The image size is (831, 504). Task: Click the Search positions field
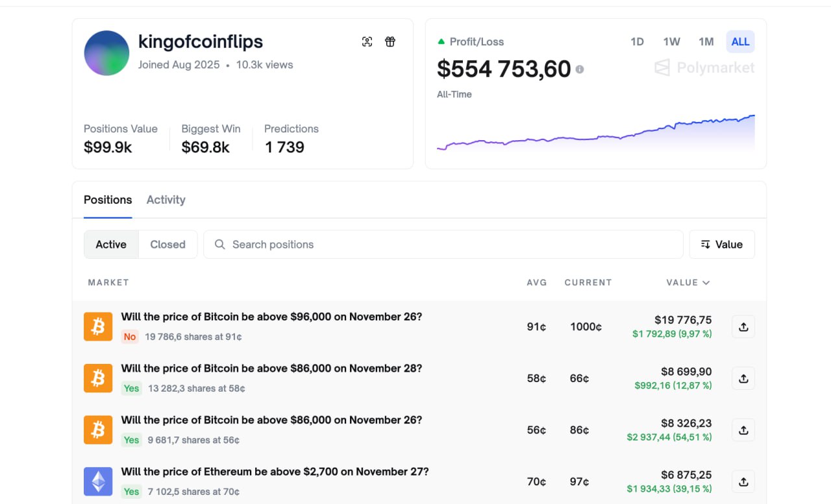443,245
